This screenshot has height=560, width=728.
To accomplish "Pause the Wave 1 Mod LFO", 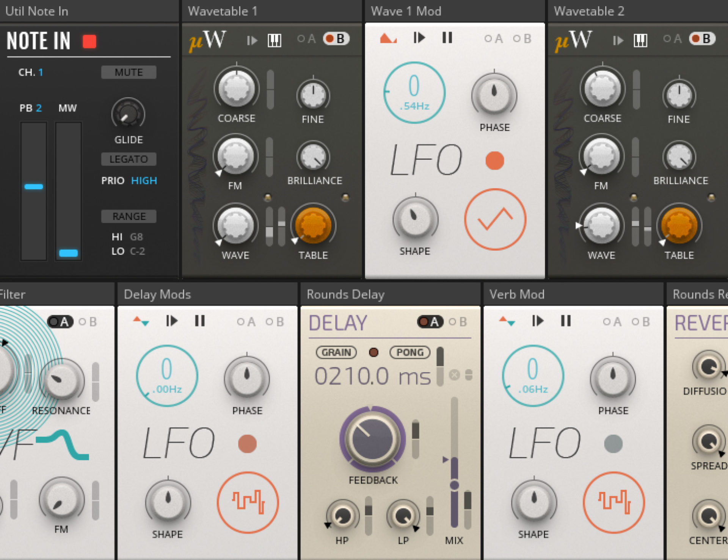I will click(x=447, y=38).
